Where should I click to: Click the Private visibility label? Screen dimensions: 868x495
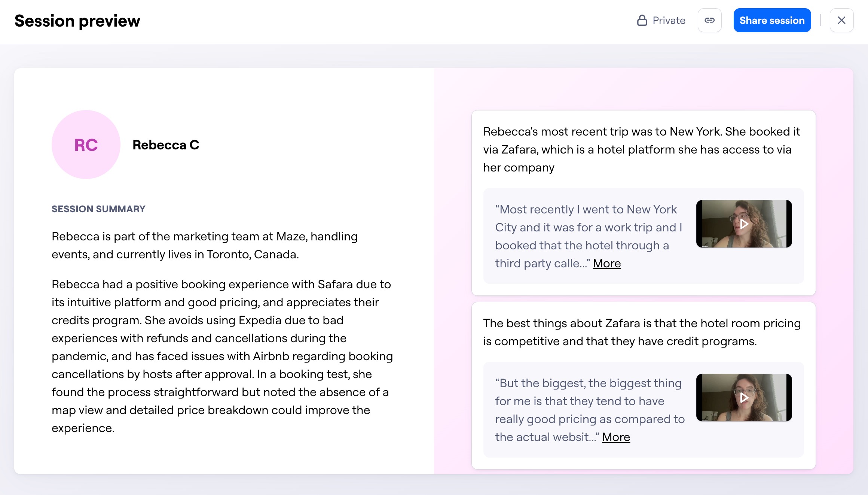tap(669, 20)
